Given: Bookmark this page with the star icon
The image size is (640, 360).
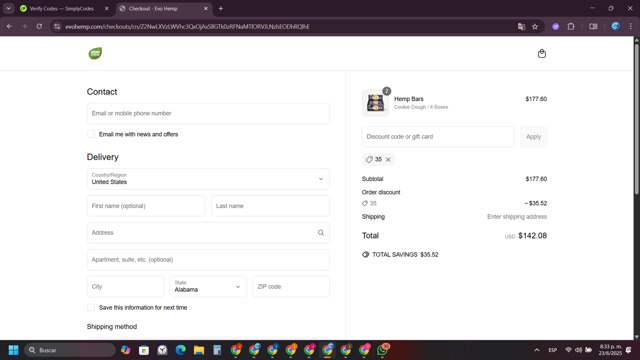Looking at the screenshot, I should [535, 27].
